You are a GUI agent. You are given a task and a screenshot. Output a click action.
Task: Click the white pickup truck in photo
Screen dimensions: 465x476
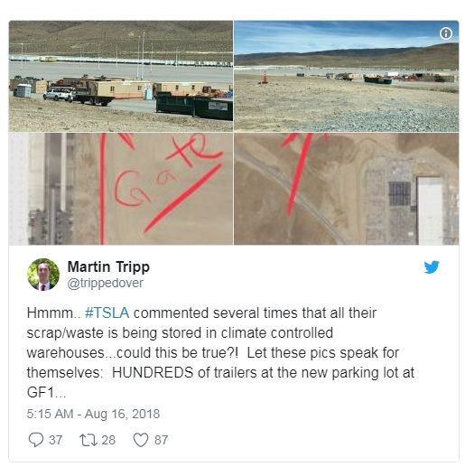(59, 94)
